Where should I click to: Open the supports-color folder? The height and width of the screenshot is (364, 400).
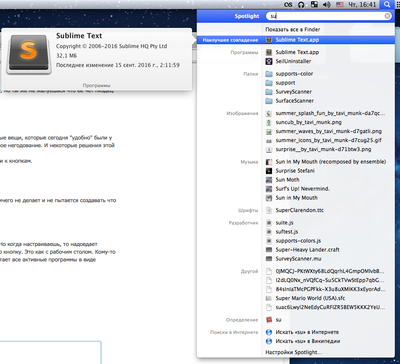[x=294, y=74]
